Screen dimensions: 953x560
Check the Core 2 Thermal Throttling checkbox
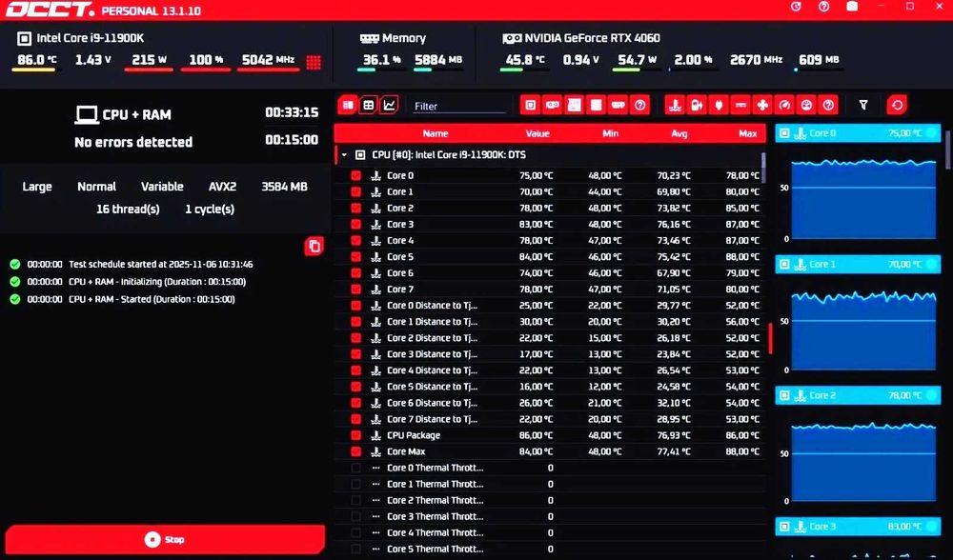[x=356, y=501]
